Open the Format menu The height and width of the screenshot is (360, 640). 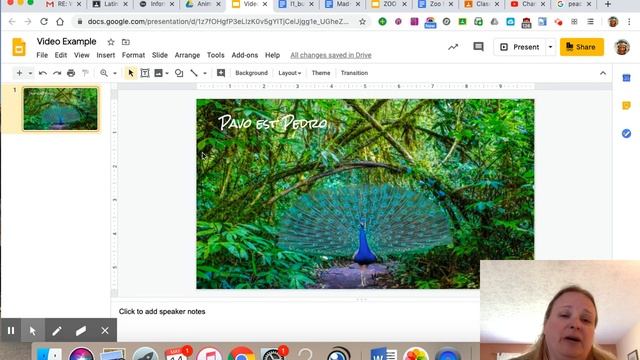(x=133, y=55)
